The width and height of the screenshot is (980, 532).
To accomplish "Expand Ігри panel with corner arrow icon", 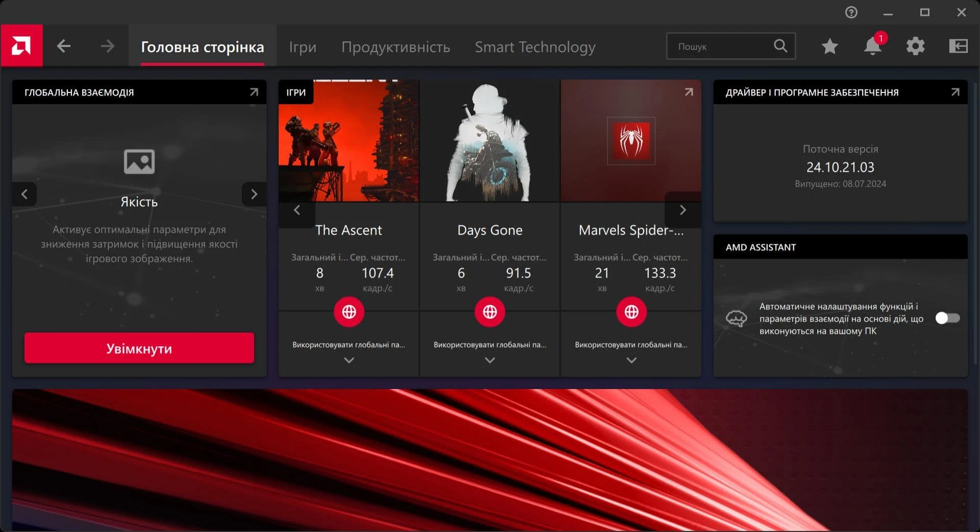I will [689, 92].
